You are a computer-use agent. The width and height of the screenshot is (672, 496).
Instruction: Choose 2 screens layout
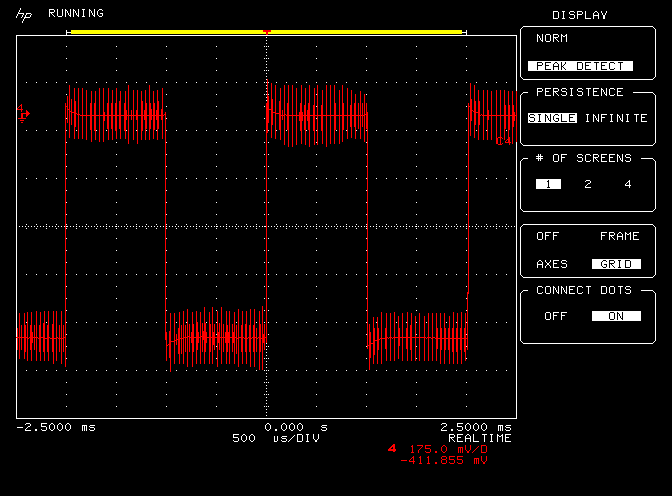[587, 184]
